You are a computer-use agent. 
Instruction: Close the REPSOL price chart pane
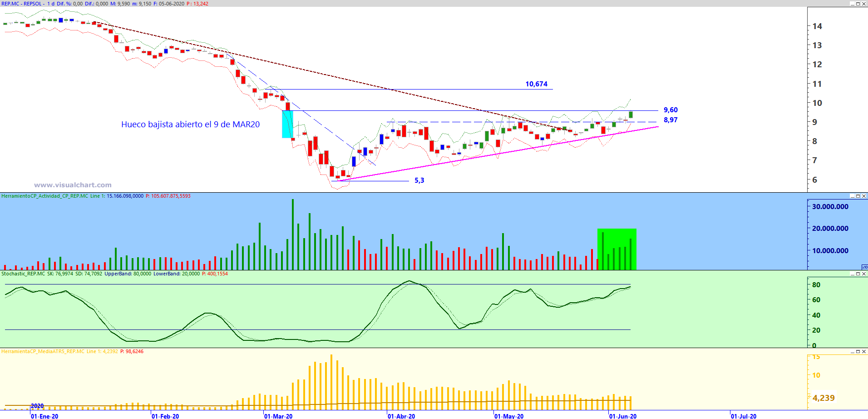(864, 4)
